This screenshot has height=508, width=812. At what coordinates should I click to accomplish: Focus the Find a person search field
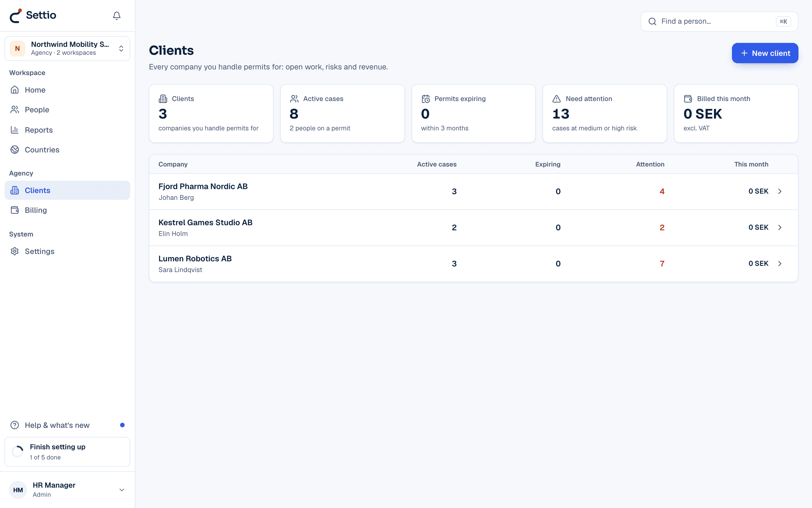coord(719,21)
